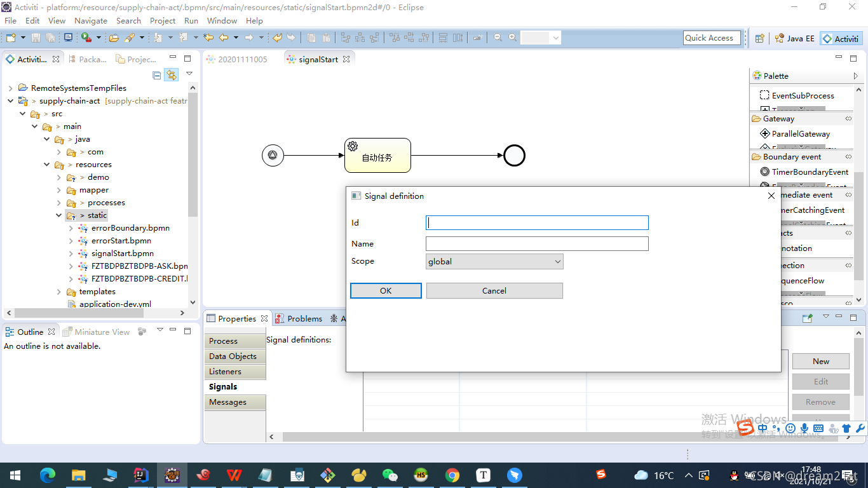Image resolution: width=868 pixels, height=488 pixels.
Task: Click the open folder toolbar icon
Action: tap(114, 38)
